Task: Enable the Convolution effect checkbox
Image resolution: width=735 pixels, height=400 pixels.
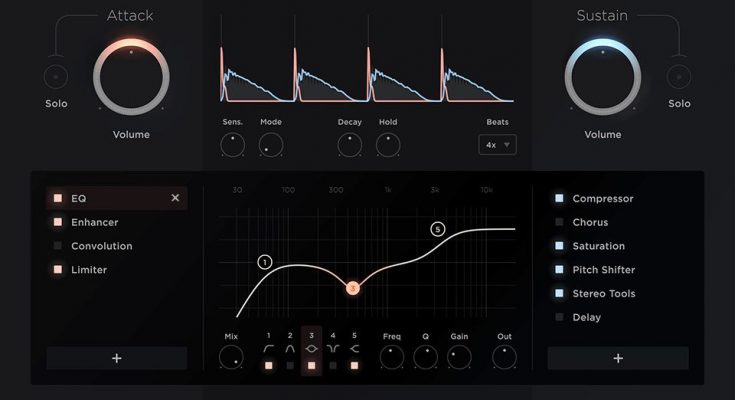Action: coord(58,246)
